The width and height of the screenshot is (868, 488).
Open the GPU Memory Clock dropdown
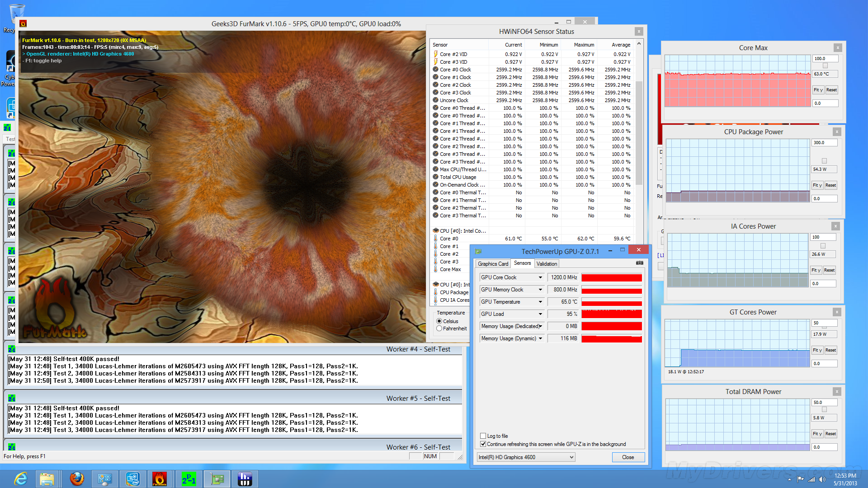540,290
